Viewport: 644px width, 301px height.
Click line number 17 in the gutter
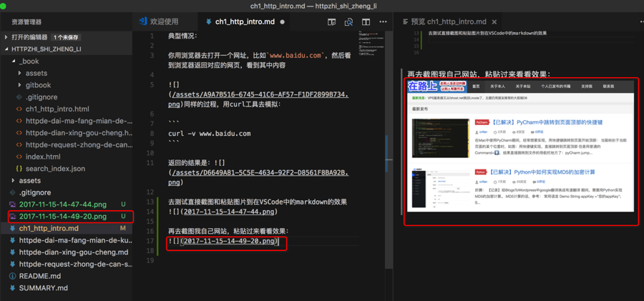tap(150, 241)
